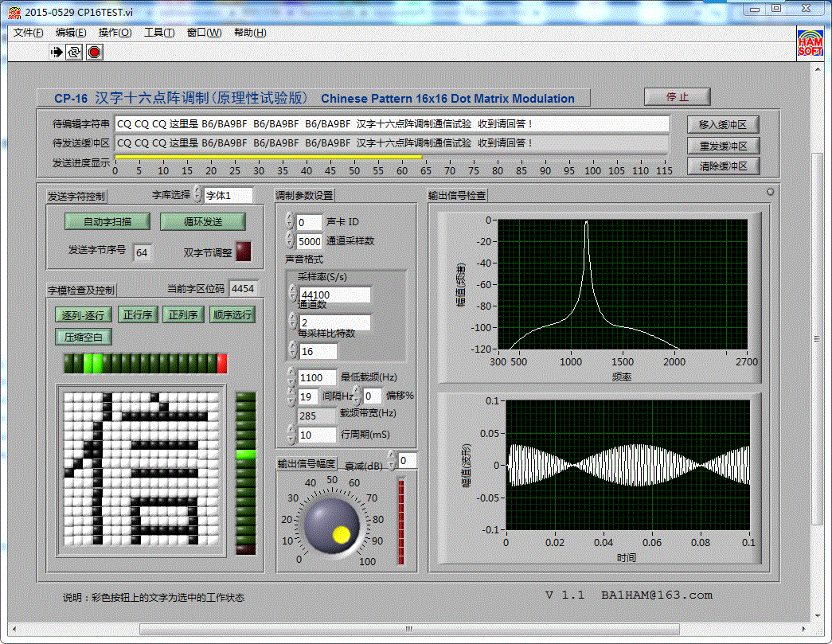Viewport: 832px width, 644px height.
Task: Click the 最低载频 stepper arrows
Action: point(291,376)
